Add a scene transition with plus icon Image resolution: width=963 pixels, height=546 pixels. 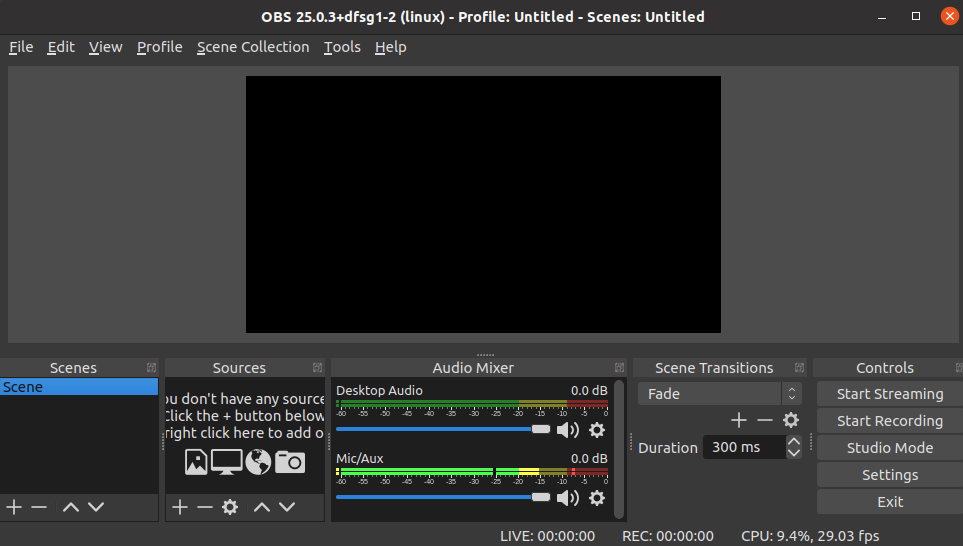(739, 420)
